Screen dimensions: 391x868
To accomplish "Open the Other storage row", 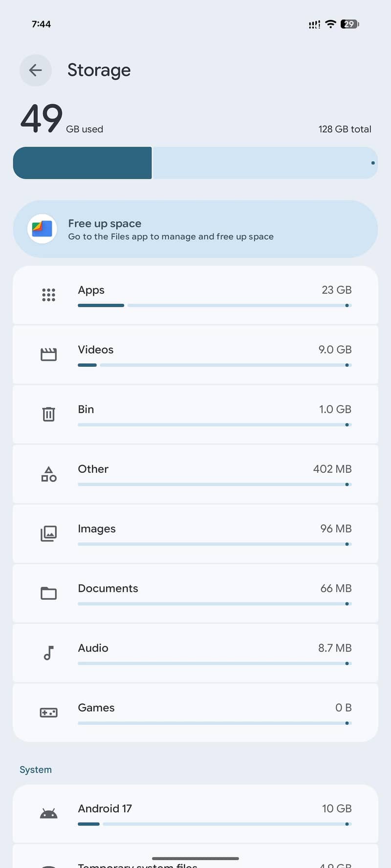I will 195,474.
